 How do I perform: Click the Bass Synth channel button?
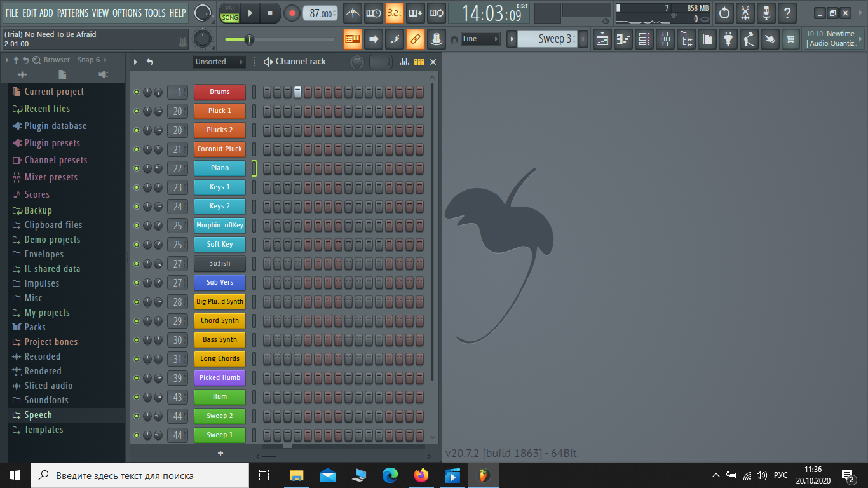pos(219,340)
